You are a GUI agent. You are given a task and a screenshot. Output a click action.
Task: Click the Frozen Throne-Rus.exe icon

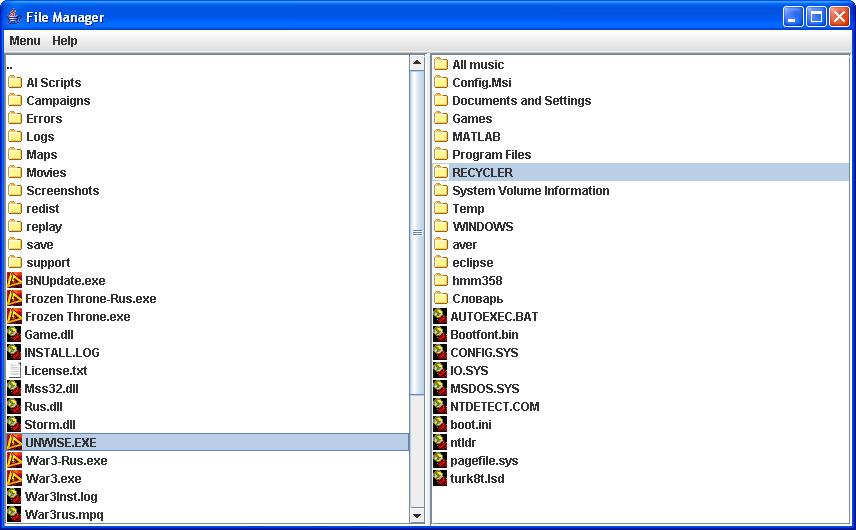click(x=15, y=299)
